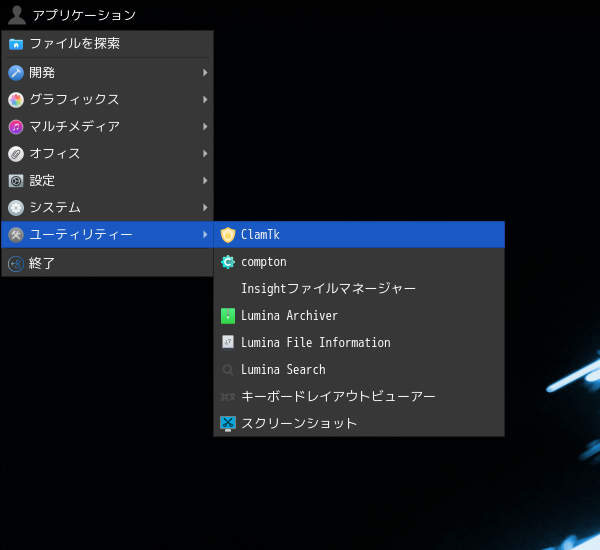Screen dimensions: 600x550
Task: Click the システム gear icon
Action: [x=16, y=208]
